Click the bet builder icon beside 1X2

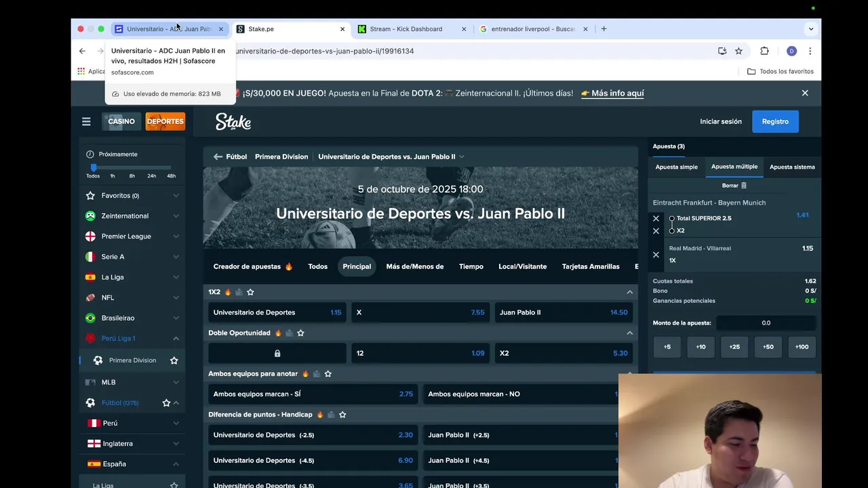(x=239, y=292)
